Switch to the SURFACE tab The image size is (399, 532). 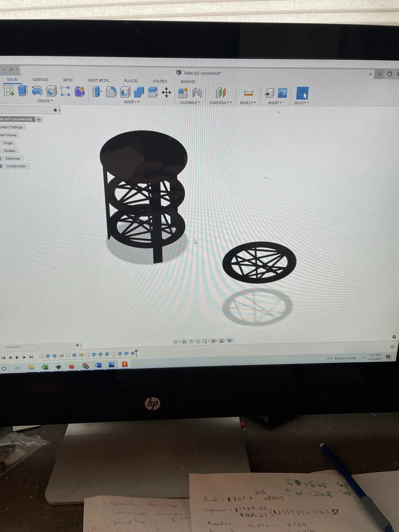coord(40,80)
